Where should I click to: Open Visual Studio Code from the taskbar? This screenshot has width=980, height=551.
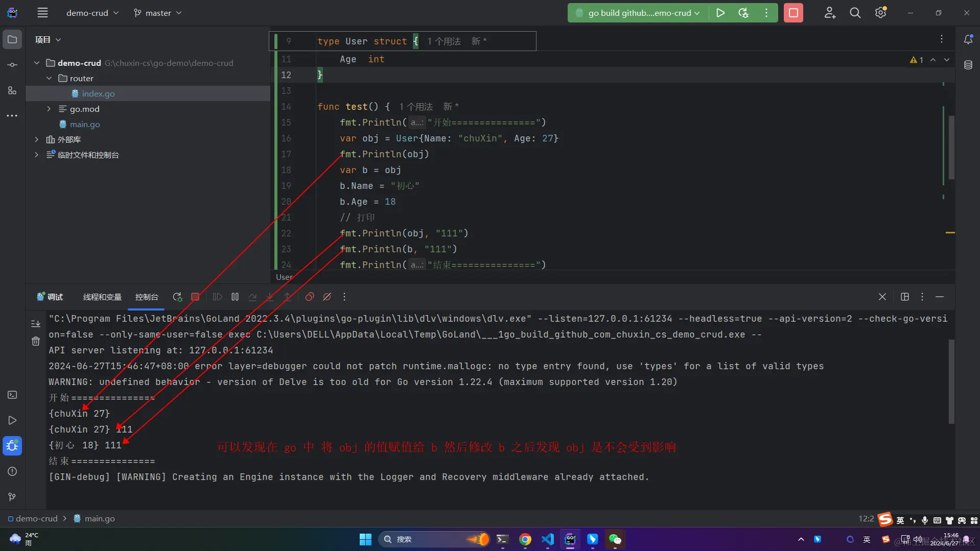pyautogui.click(x=548, y=539)
